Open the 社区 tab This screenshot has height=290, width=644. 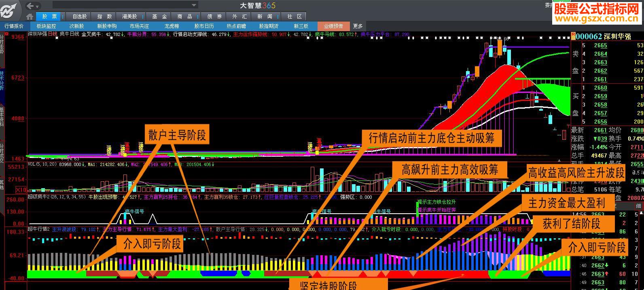(294, 17)
